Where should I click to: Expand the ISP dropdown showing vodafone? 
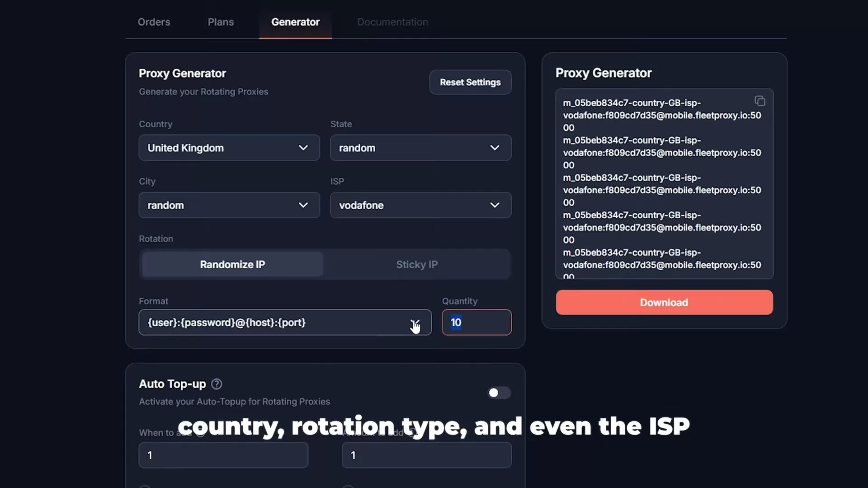[420, 205]
